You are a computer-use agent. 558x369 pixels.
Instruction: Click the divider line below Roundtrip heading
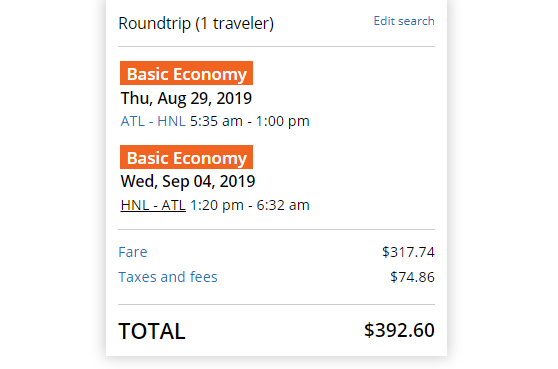point(277,46)
